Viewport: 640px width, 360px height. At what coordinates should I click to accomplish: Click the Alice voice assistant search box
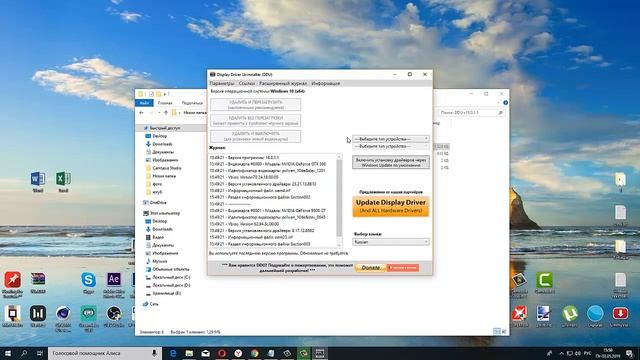tap(105, 353)
